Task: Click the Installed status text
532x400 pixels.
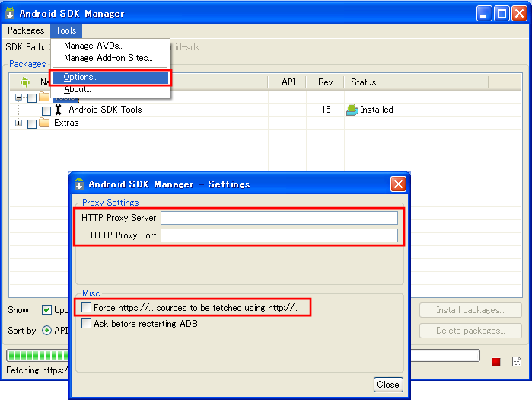Action: [x=377, y=110]
